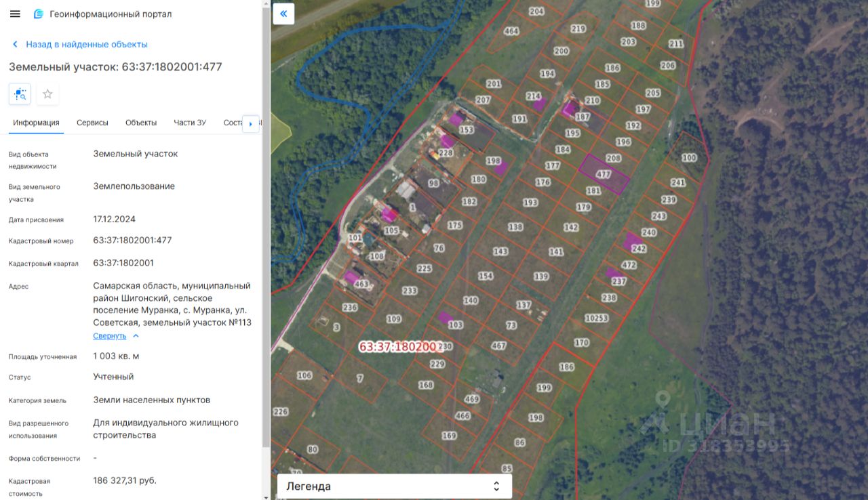Open the partially visible Состав tab
868x500 pixels.
tap(233, 123)
